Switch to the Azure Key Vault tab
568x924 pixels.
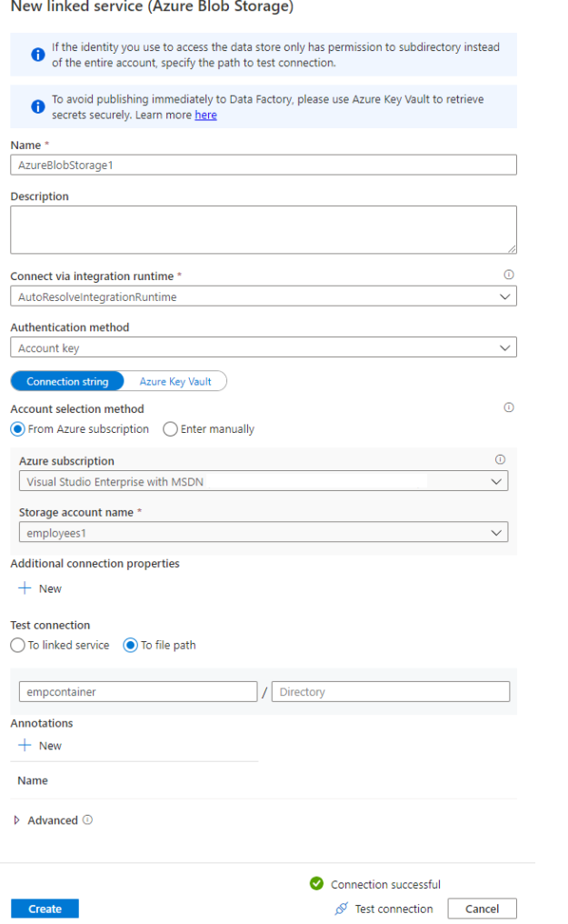(x=175, y=382)
